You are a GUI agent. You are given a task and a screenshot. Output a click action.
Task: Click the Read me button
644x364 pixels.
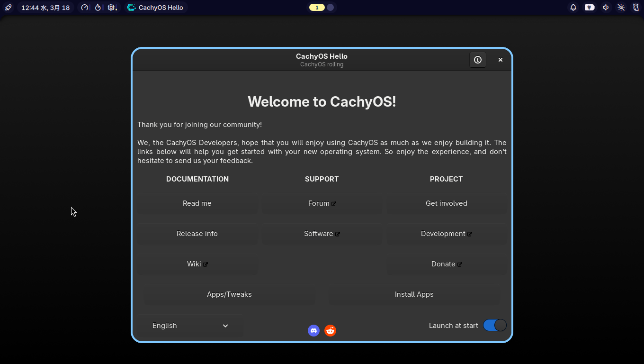(x=197, y=203)
